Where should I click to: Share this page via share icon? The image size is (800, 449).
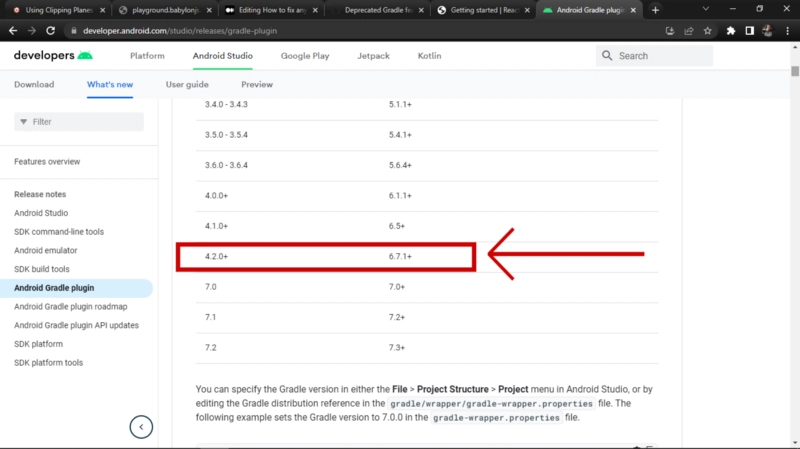tap(689, 31)
